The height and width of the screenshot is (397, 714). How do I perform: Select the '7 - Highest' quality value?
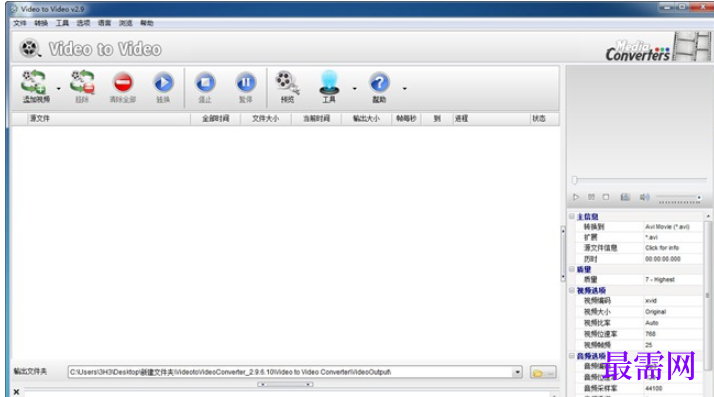pos(660,280)
